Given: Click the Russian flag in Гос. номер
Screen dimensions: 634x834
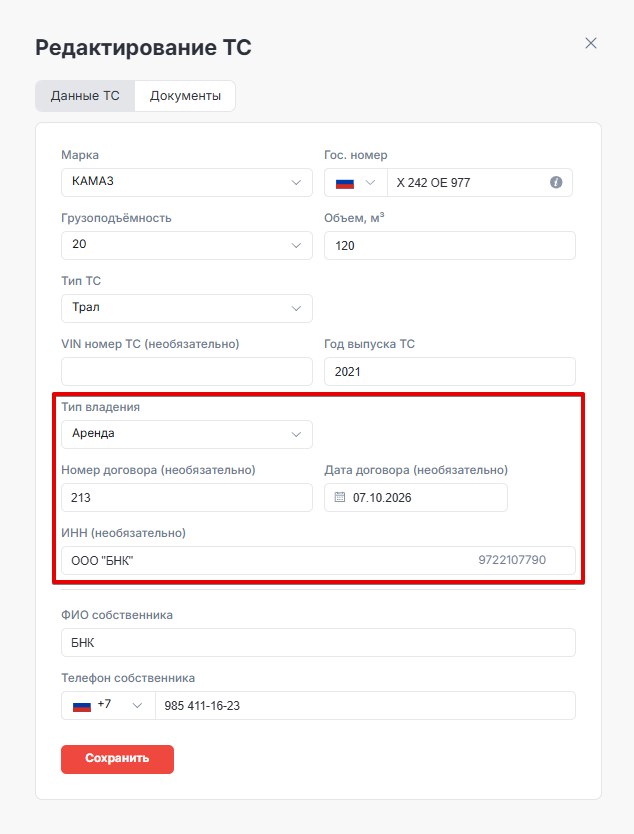Looking at the screenshot, I should click(x=345, y=184).
